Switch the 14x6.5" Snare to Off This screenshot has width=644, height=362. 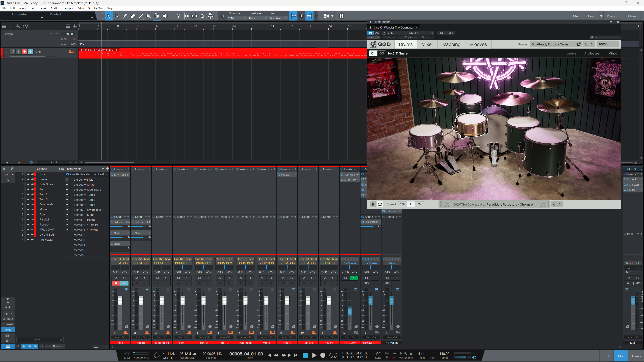(381, 53)
